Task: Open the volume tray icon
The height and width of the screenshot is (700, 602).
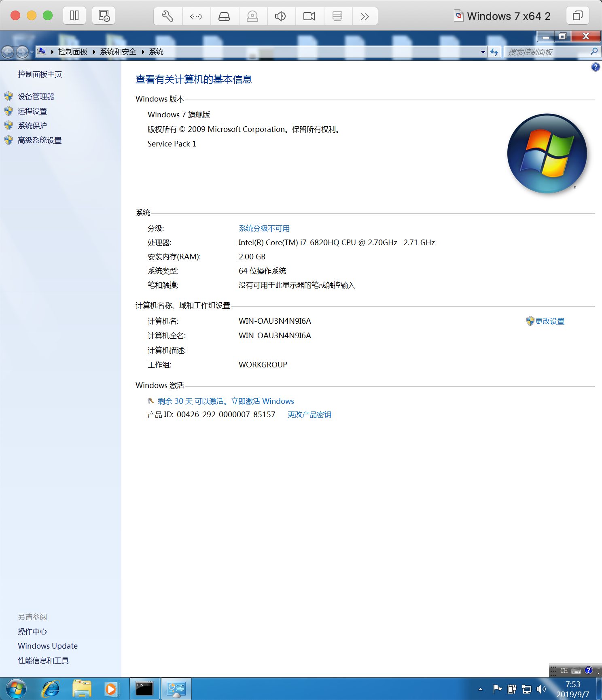Action: pyautogui.click(x=541, y=689)
